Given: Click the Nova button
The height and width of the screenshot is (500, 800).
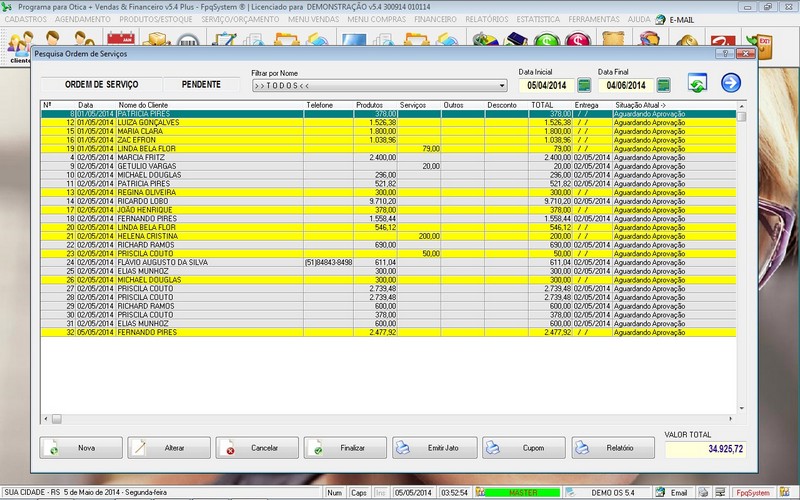Looking at the screenshot, I should click(x=81, y=447).
